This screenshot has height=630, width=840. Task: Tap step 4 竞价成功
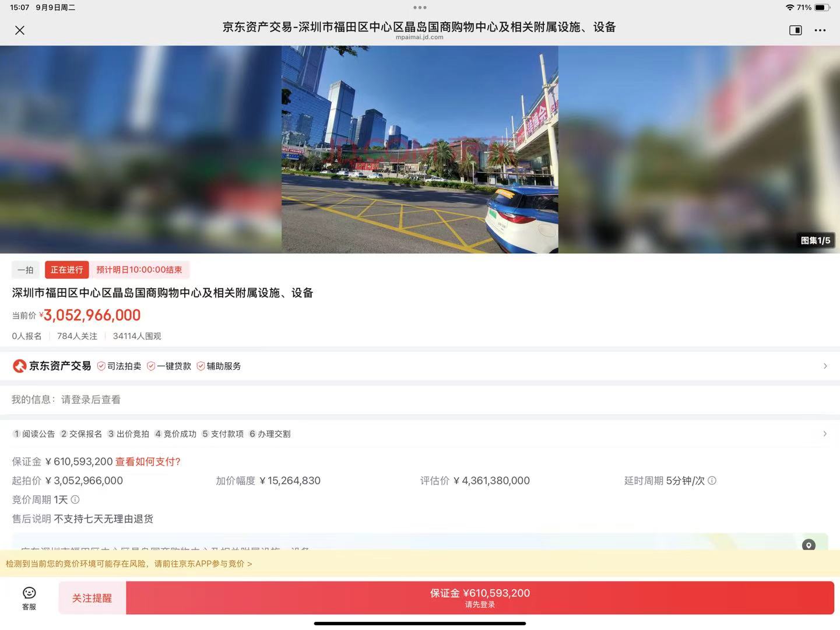click(175, 434)
